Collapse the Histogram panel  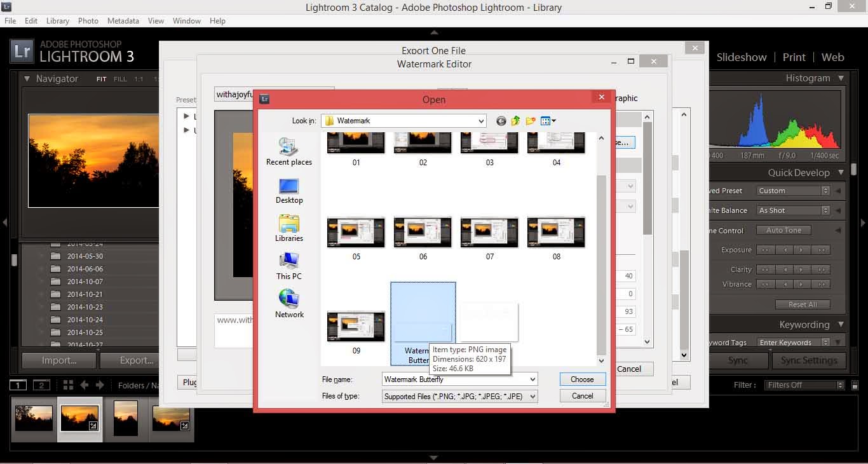pyautogui.click(x=841, y=78)
